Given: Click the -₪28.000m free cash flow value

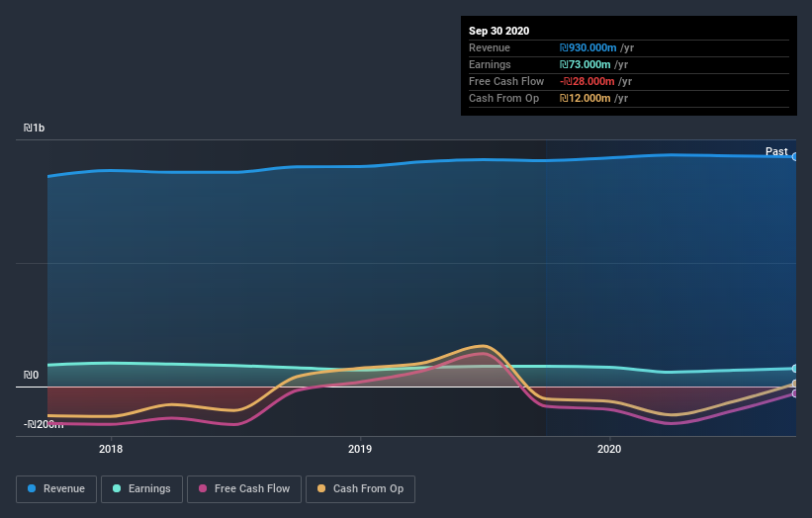Looking at the screenshot, I should [587, 81].
